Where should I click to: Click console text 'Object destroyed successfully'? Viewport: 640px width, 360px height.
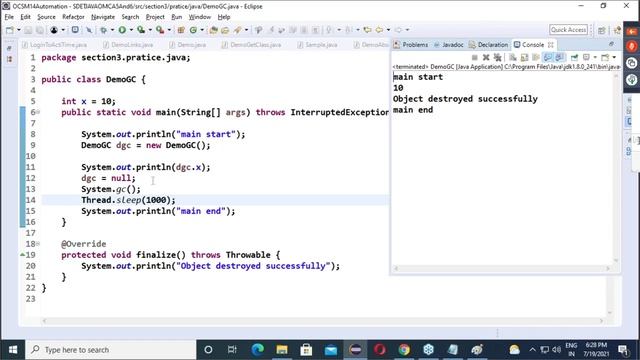[x=465, y=99]
